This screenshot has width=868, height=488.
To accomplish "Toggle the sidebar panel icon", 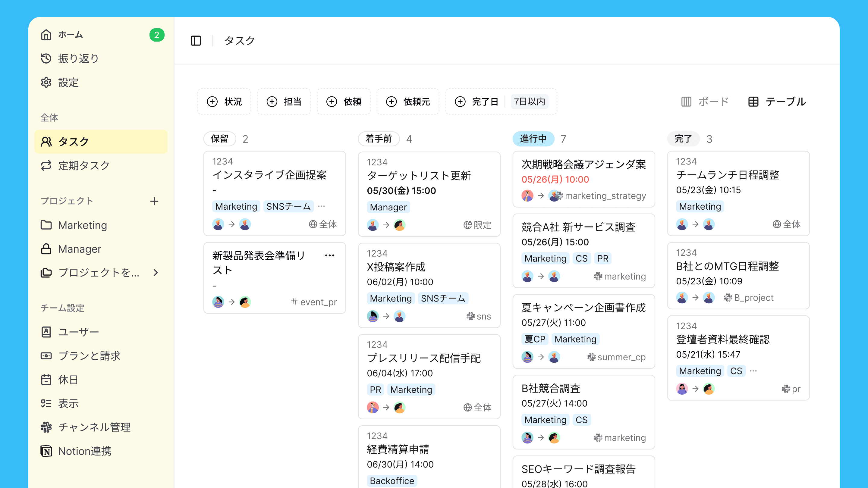I will pyautogui.click(x=196, y=41).
